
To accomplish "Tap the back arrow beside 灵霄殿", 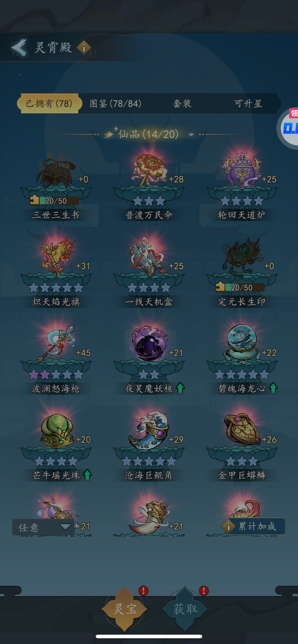I will pos(19,47).
